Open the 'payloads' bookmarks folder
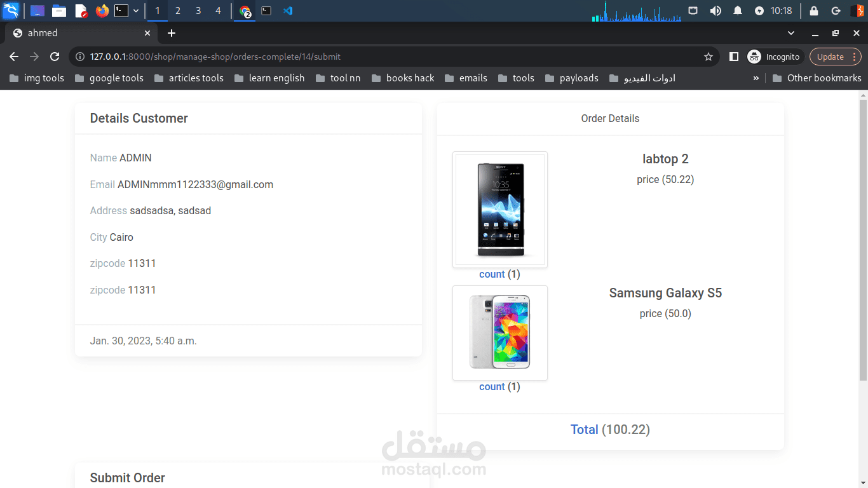The width and height of the screenshot is (868, 488). click(x=571, y=78)
